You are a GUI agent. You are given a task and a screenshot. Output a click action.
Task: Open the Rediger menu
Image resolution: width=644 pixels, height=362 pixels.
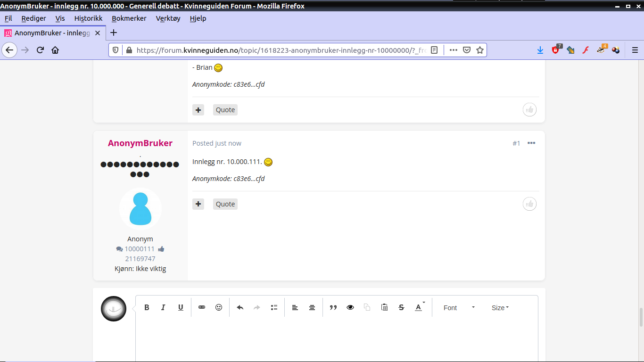tap(33, 18)
